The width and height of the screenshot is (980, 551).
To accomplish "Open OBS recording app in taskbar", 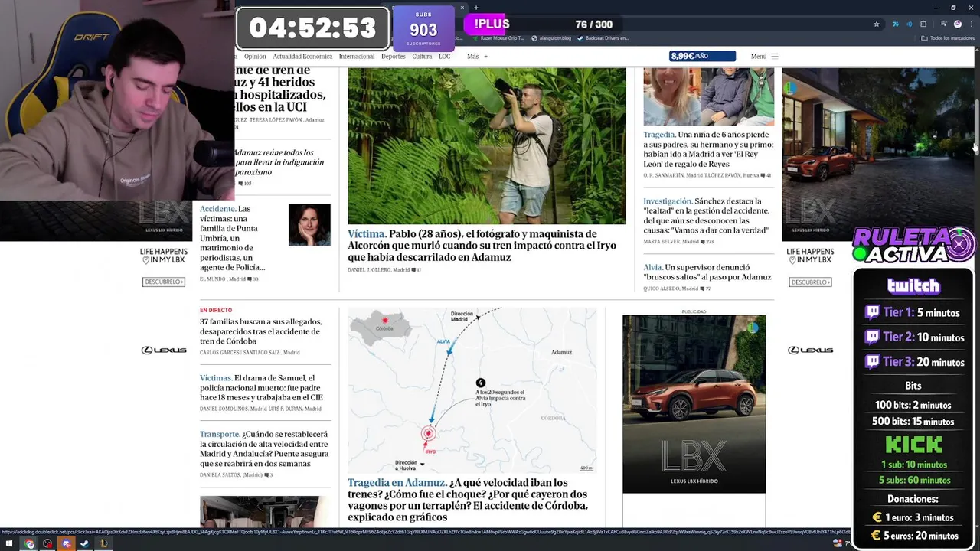I will [x=47, y=543].
